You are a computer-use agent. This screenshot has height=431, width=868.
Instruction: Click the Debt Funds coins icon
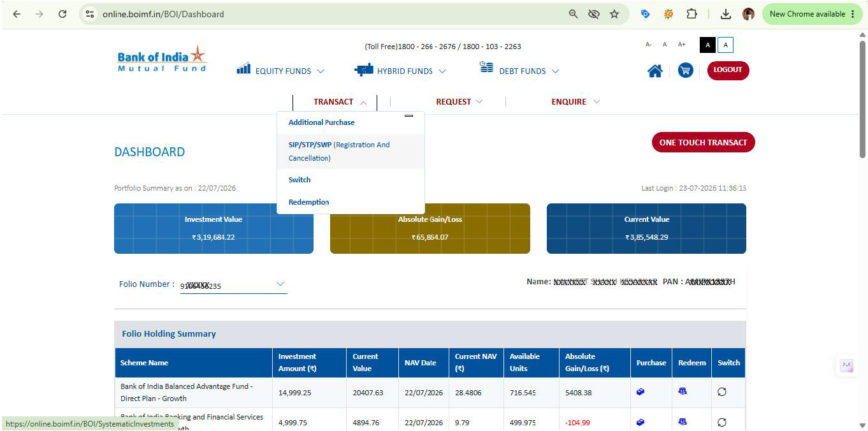(x=486, y=68)
